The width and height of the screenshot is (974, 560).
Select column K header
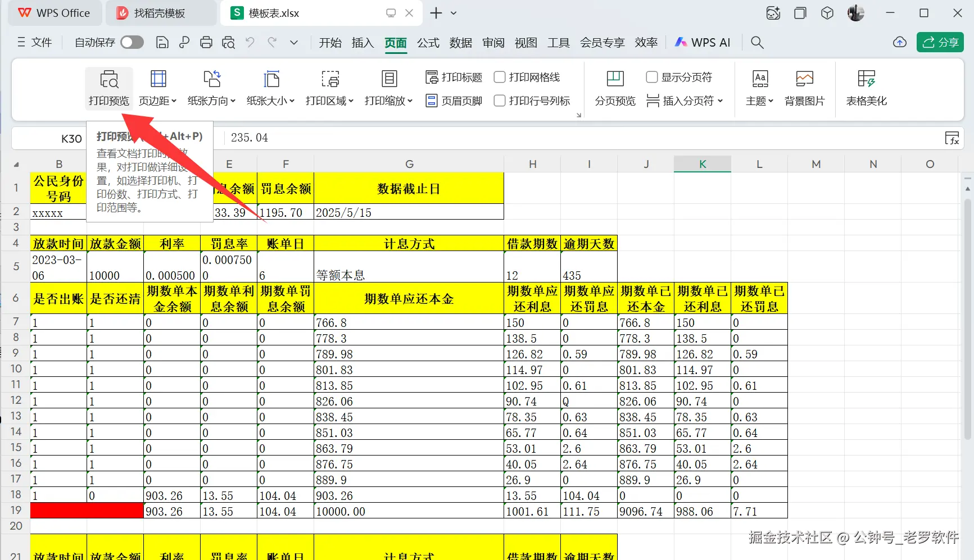[x=703, y=164]
